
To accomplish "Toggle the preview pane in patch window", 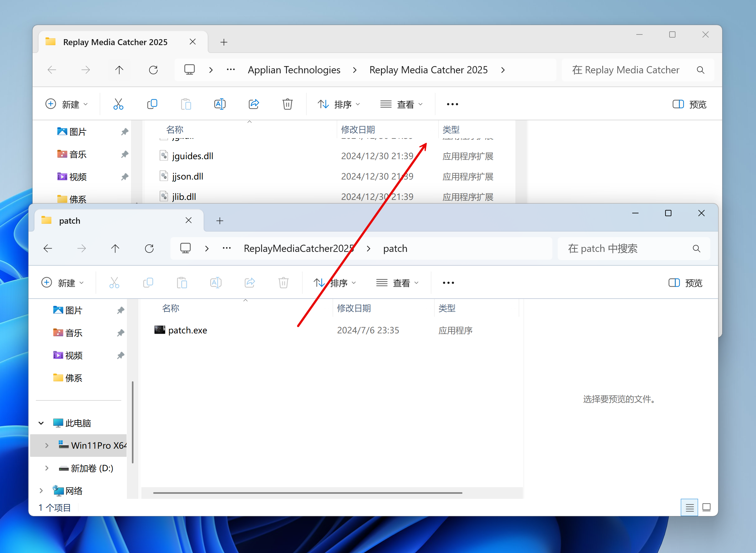I will (685, 283).
